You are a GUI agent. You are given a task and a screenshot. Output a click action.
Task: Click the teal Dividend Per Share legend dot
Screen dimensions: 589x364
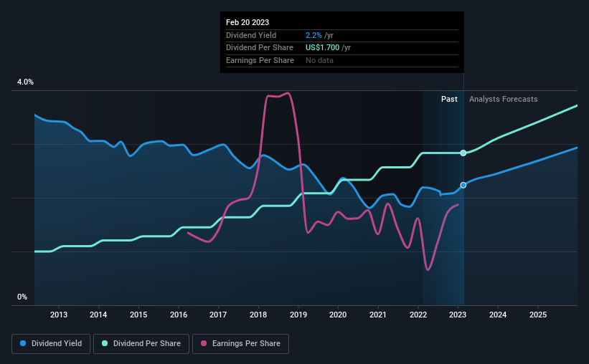[x=105, y=343]
